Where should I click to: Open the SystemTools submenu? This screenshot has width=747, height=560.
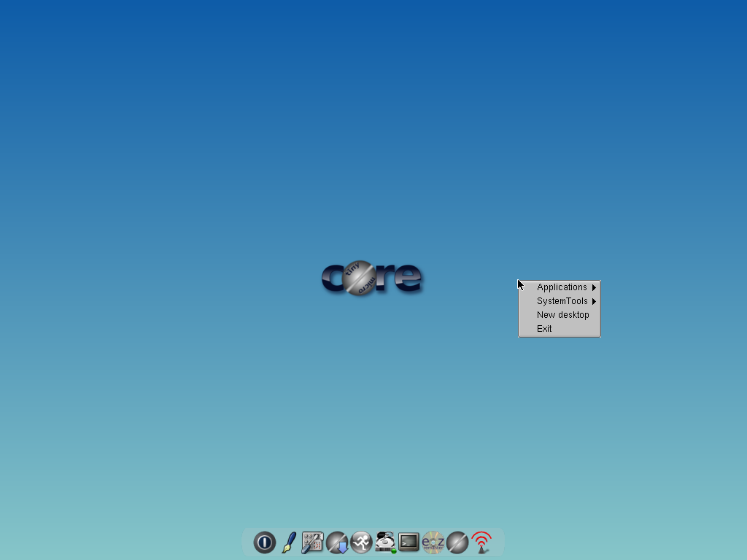[560, 301]
